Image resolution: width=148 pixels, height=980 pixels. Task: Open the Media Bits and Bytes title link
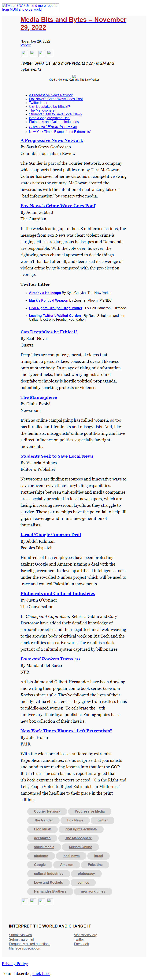pos(73,23)
